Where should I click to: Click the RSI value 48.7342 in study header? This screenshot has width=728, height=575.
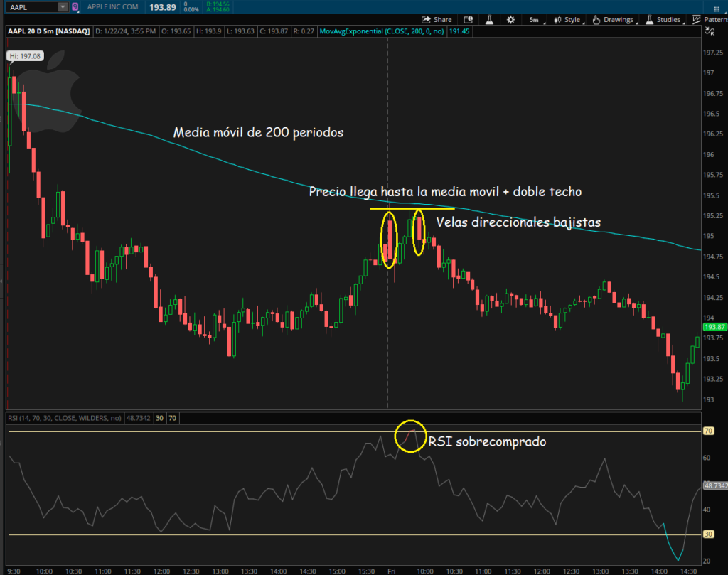(139, 418)
